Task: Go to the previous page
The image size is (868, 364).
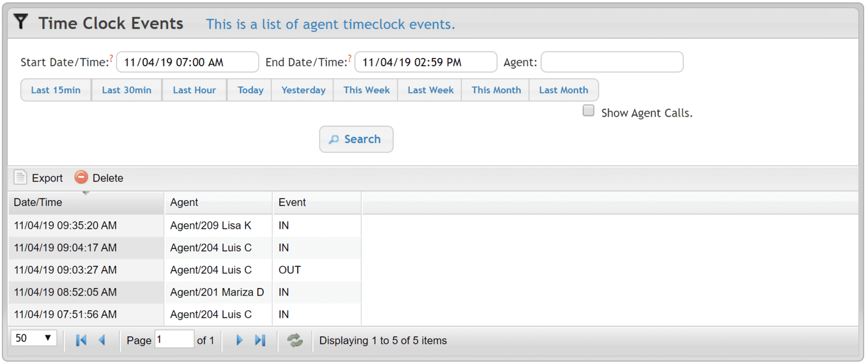Action: (102, 340)
